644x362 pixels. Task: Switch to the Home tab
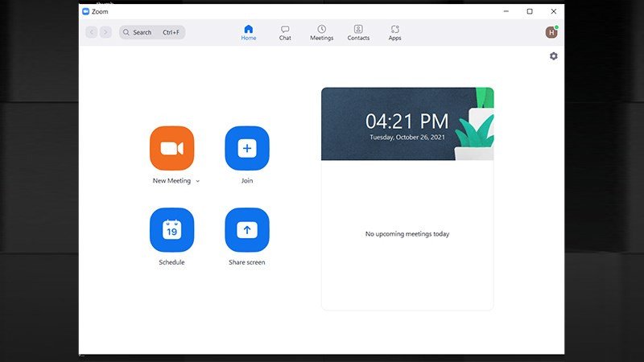pos(249,33)
